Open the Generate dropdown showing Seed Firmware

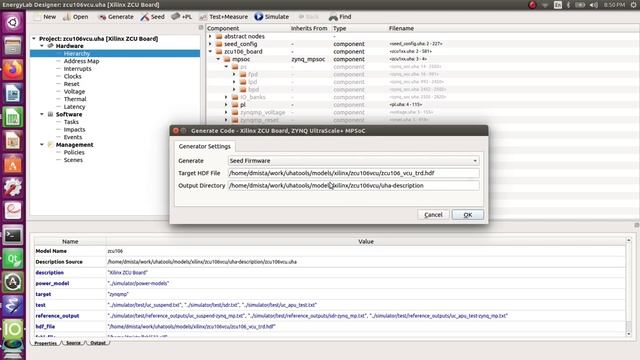coord(353,161)
